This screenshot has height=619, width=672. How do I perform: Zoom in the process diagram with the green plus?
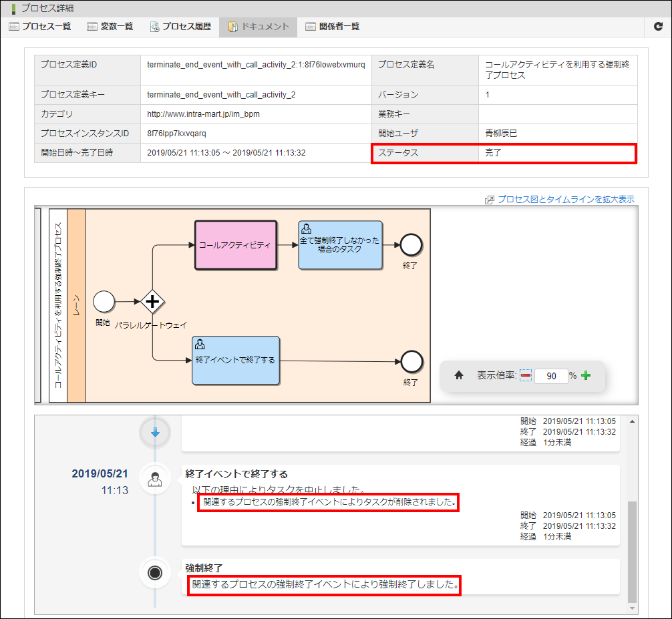(586, 375)
